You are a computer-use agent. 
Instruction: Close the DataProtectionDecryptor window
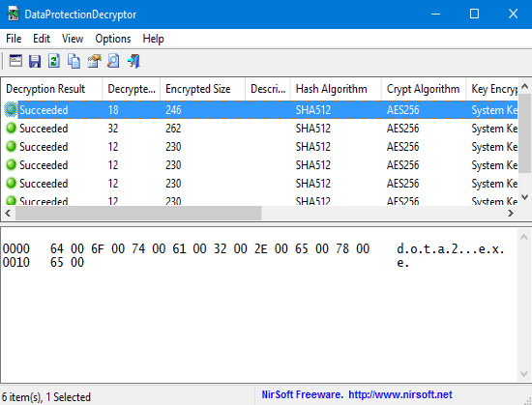[x=513, y=14]
